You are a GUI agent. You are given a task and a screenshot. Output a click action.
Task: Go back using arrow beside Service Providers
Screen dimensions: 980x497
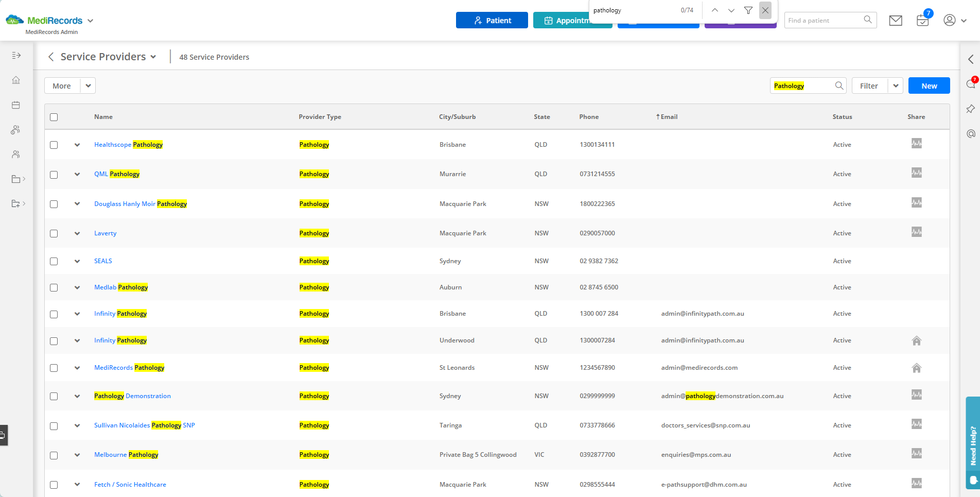[51, 57]
